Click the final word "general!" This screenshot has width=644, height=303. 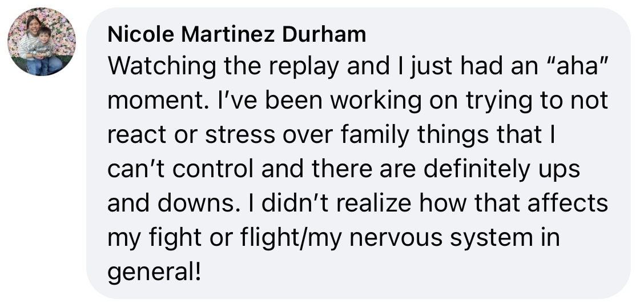pos(154,273)
